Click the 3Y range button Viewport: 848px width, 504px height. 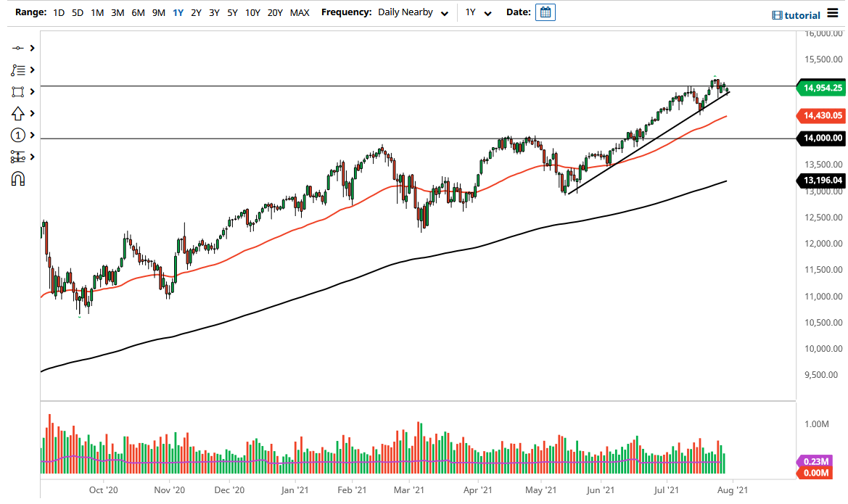213,12
